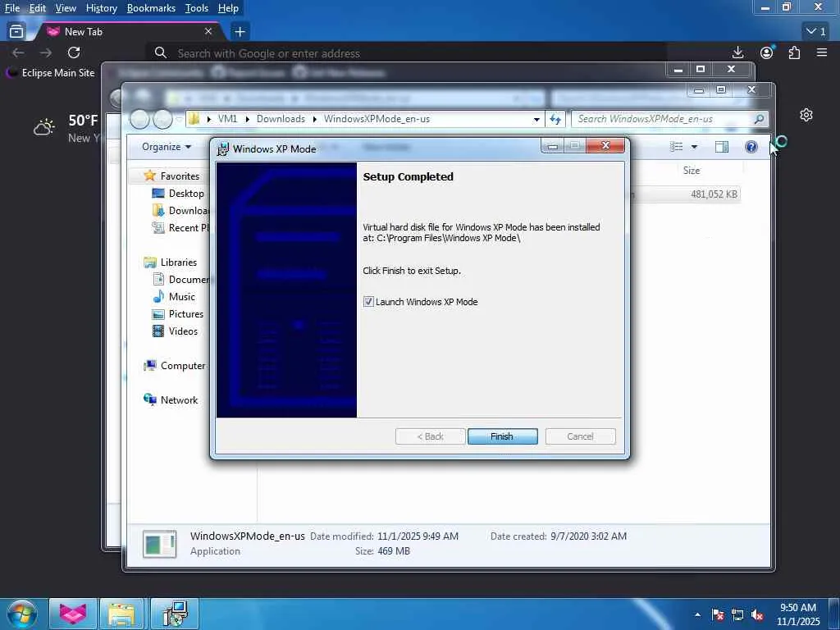Image resolution: width=840 pixels, height=630 pixels.
Task: Click the Cancel button in setup dialog
Action: (x=580, y=436)
